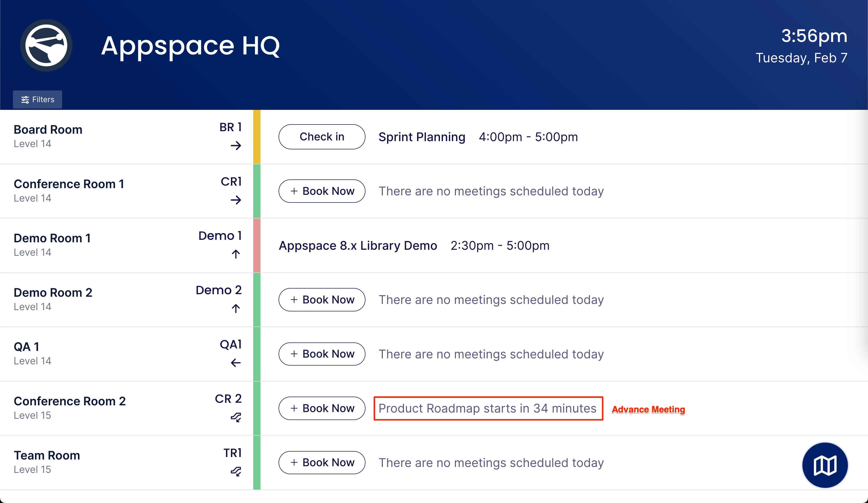Click the Demo Room 1 red status bar
This screenshot has width=868, height=503.
[x=257, y=246]
